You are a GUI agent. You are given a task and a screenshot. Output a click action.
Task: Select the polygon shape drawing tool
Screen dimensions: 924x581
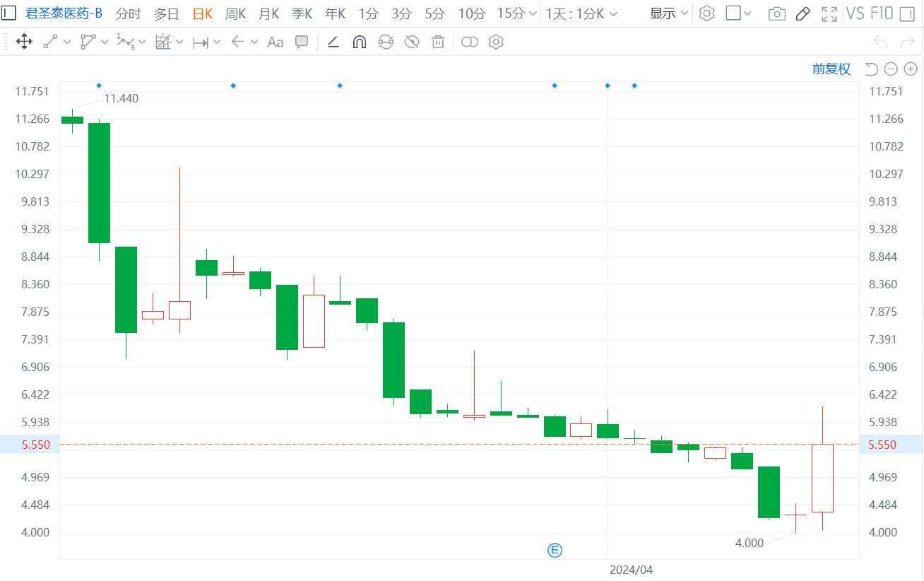(88, 42)
